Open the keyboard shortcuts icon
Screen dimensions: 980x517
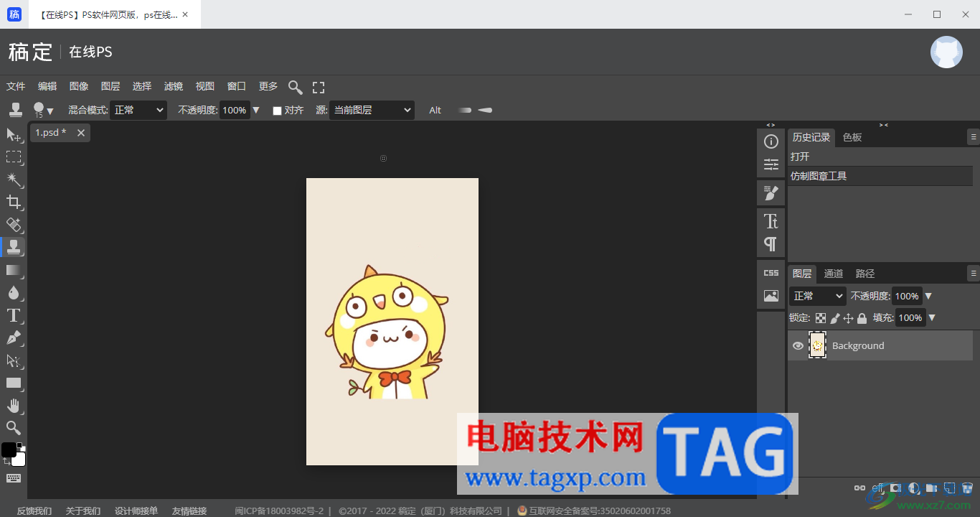14,478
